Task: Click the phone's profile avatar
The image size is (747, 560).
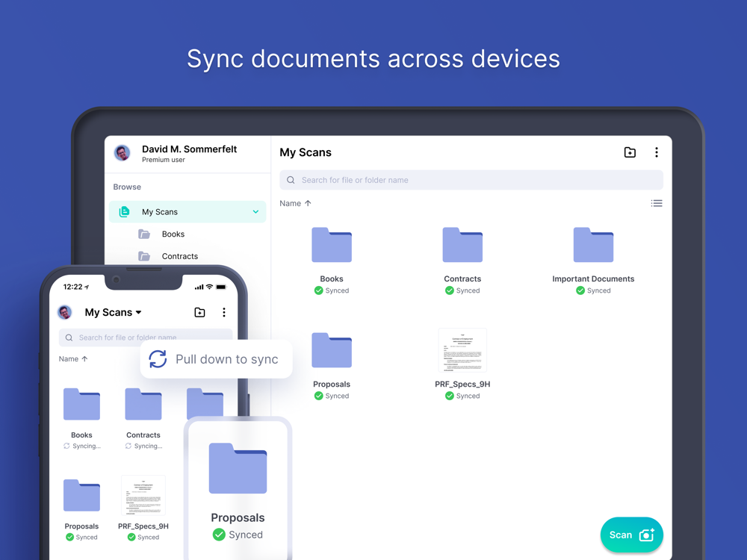Action: pos(65,312)
